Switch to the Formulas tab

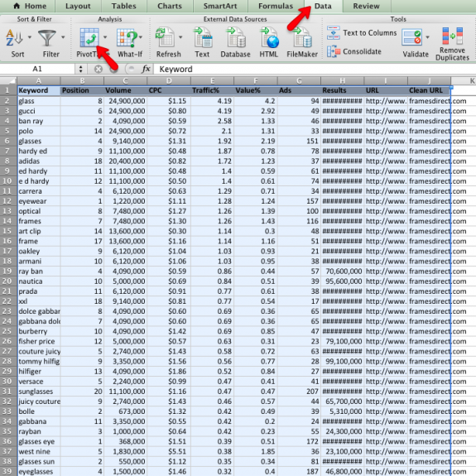[276, 6]
